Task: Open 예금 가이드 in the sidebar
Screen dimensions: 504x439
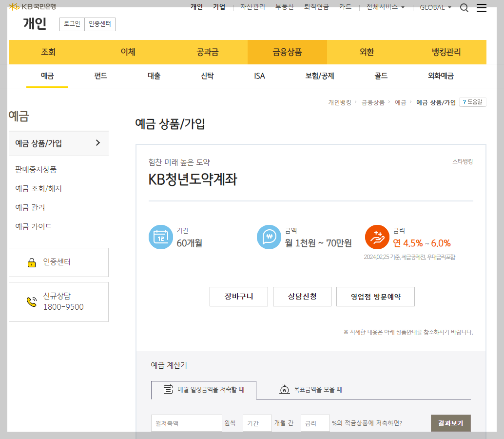Action: [34, 227]
